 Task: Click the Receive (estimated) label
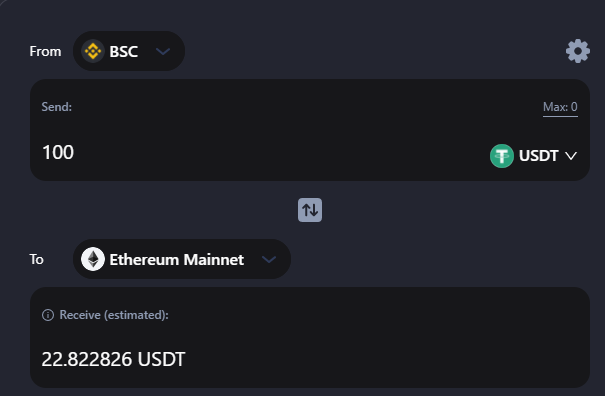114,315
